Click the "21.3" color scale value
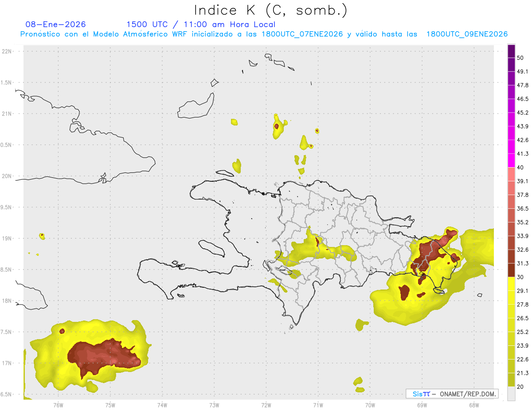 click(523, 373)
